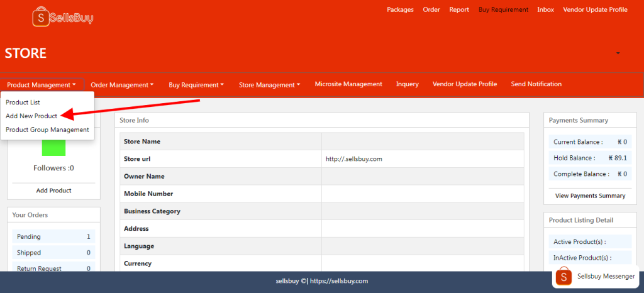Screen dimensions: 644x293
Task: Click the Business Category label
Action: point(152,211)
